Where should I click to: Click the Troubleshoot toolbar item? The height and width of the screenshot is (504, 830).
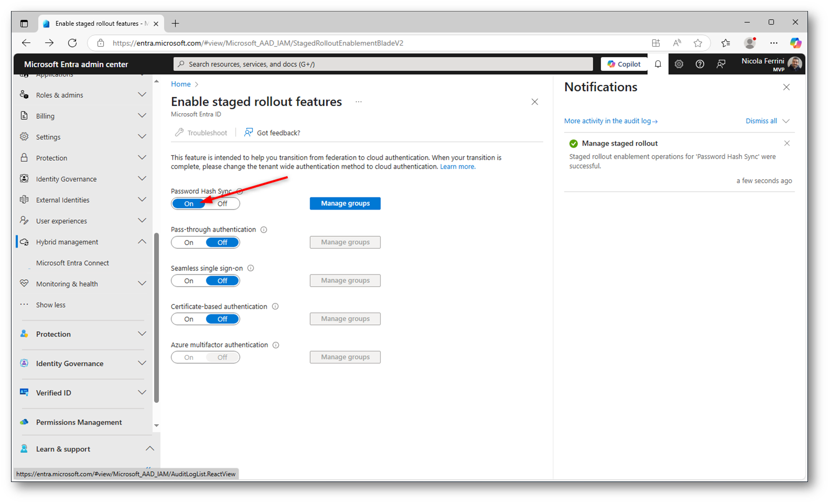(201, 133)
